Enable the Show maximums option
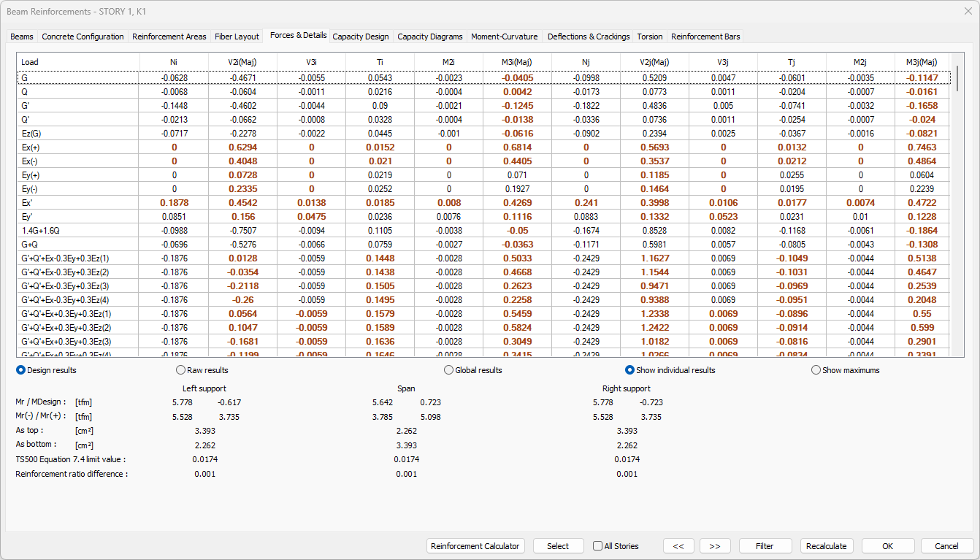Screen dimensions: 980x560 point(816,370)
